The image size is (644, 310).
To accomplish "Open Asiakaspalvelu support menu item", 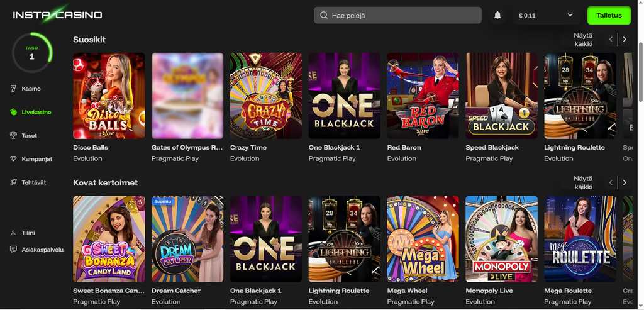I will (x=43, y=249).
